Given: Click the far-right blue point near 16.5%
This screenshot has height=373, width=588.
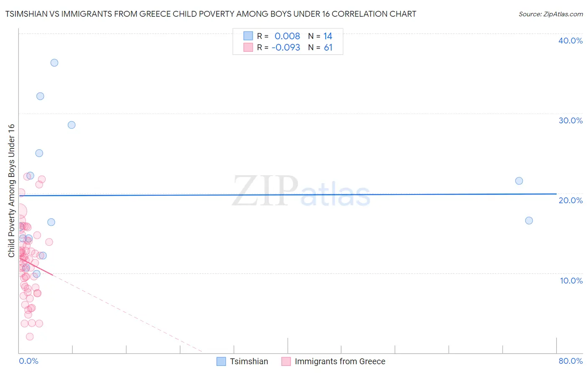Looking at the screenshot, I should [x=529, y=220].
